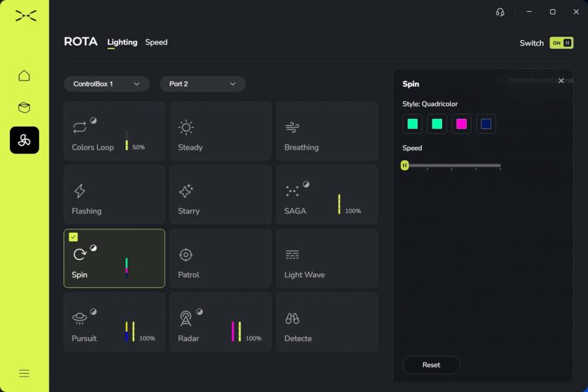Click the headset support icon
Image resolution: width=588 pixels, height=392 pixels.
click(500, 12)
